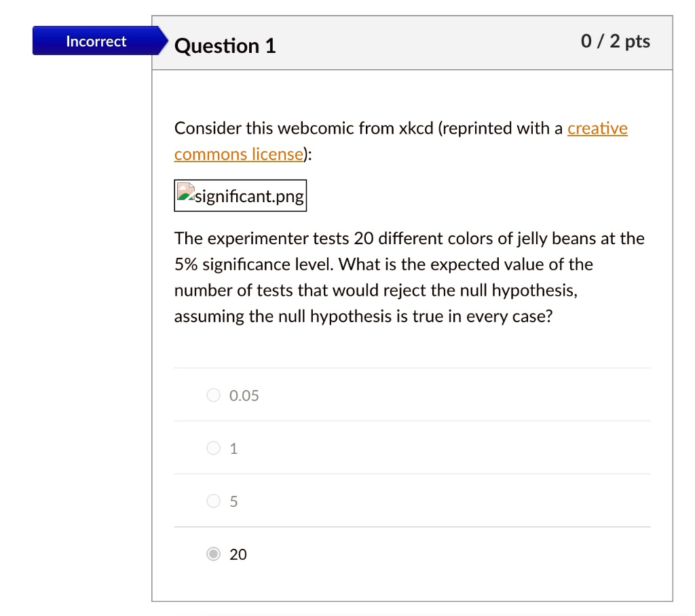Click the "0.05" answer label text
Image resolution: width=695 pixels, height=616 pixels.
click(244, 396)
